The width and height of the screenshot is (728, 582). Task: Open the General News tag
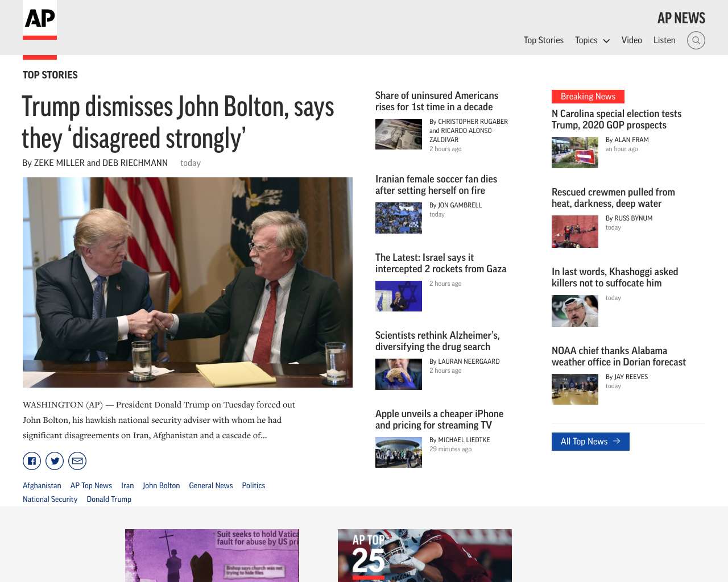click(211, 485)
